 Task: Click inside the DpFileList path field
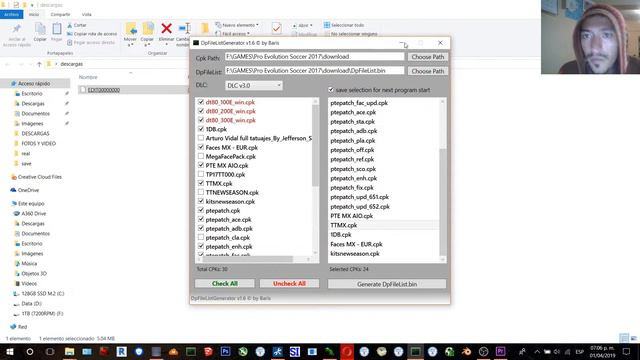coord(314,71)
